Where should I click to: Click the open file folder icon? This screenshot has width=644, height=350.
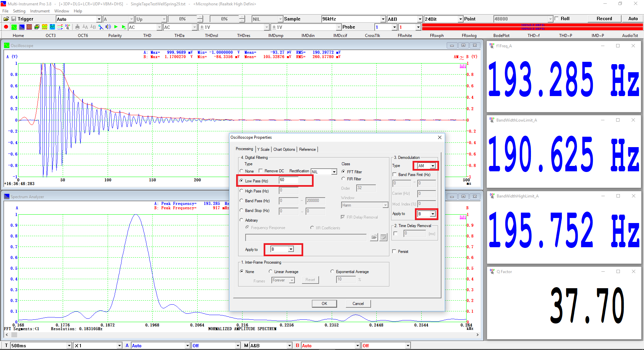click(6, 19)
